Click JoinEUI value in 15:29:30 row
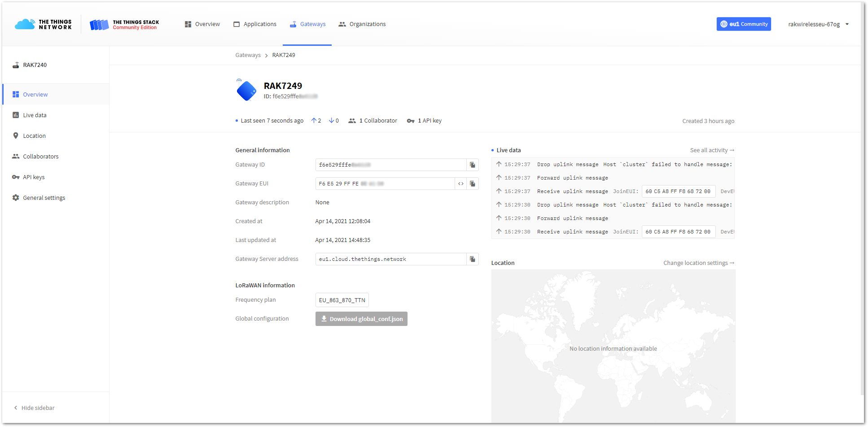Viewport: 868px width, 427px height. pos(678,232)
